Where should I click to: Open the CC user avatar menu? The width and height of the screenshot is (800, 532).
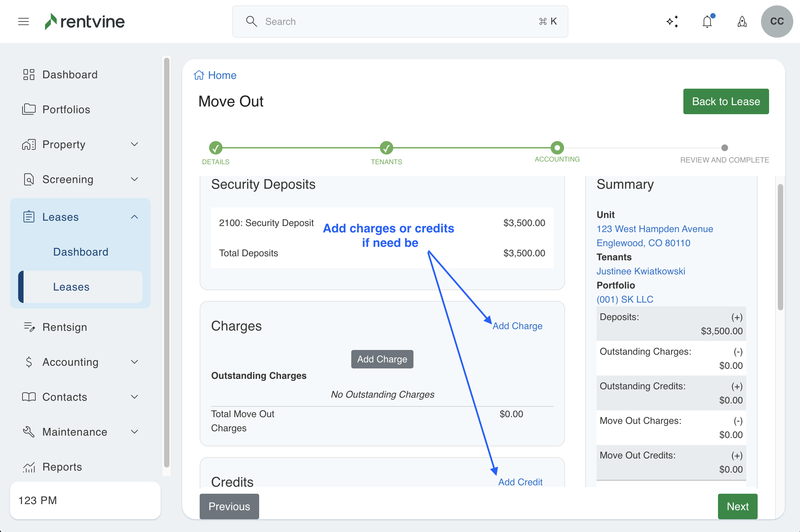click(x=776, y=21)
